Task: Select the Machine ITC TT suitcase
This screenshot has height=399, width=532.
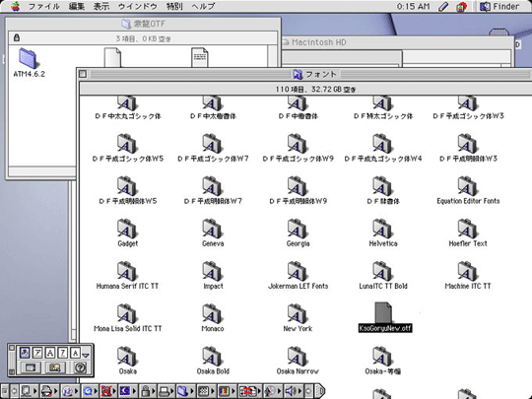Action: 468,272
